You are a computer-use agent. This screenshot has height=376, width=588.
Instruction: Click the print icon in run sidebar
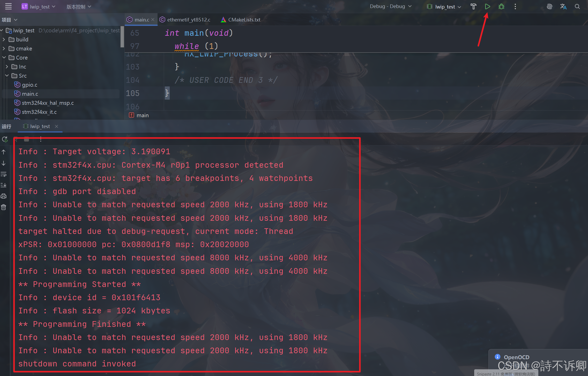(4, 196)
